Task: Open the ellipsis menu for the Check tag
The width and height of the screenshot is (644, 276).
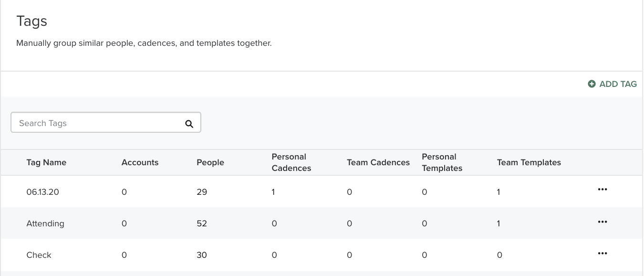Action: [x=602, y=253]
